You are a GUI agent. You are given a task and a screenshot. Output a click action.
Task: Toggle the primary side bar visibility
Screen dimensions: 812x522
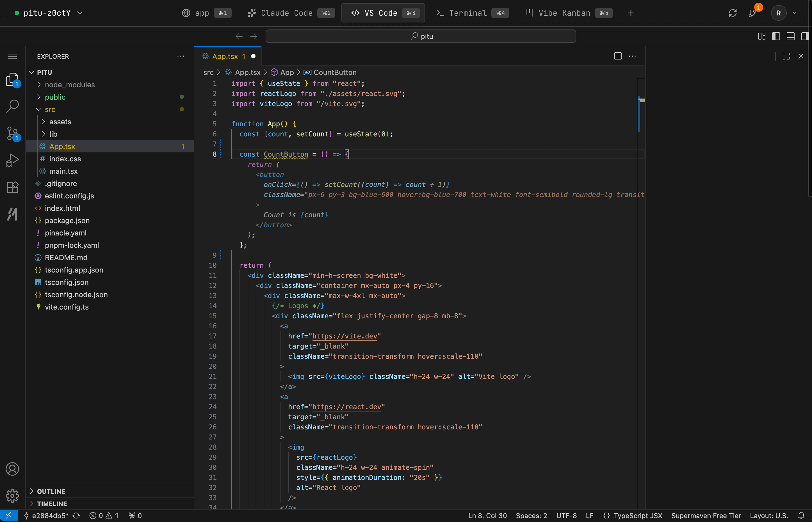[776, 36]
